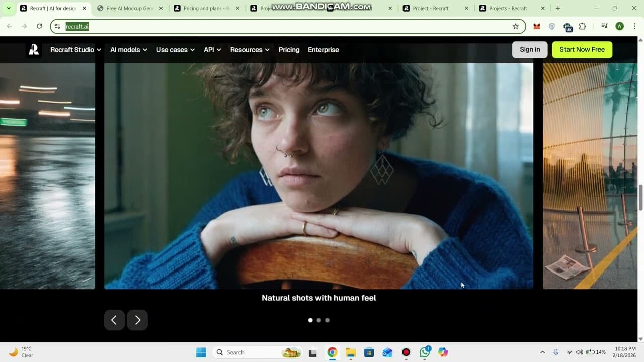Expand the AI models dropdown
Screen dimensions: 644x362
pyautogui.click(x=128, y=50)
